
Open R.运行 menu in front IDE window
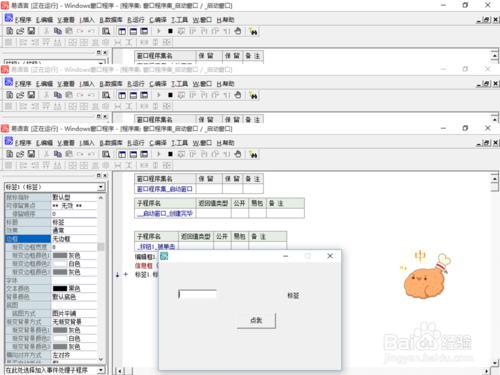click(136, 143)
